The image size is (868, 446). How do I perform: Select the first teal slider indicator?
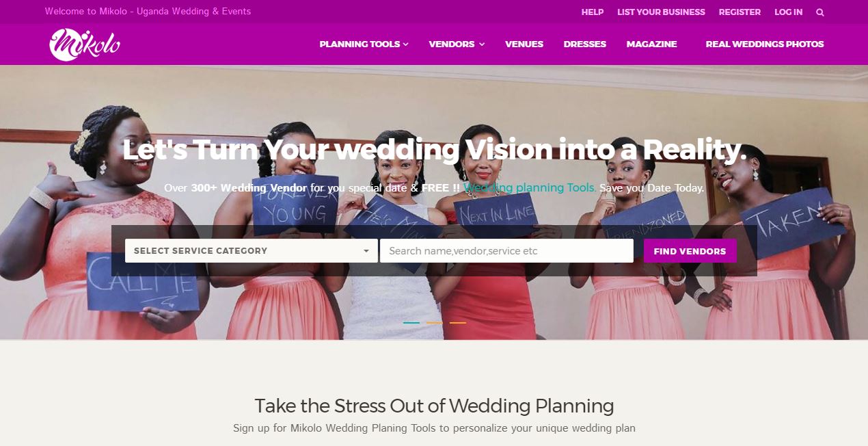pos(411,322)
